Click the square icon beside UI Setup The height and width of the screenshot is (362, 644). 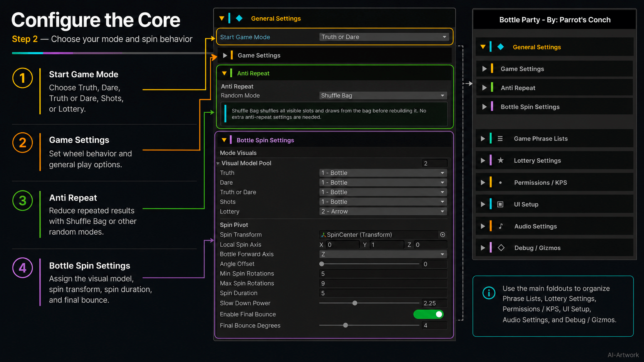pos(500,204)
